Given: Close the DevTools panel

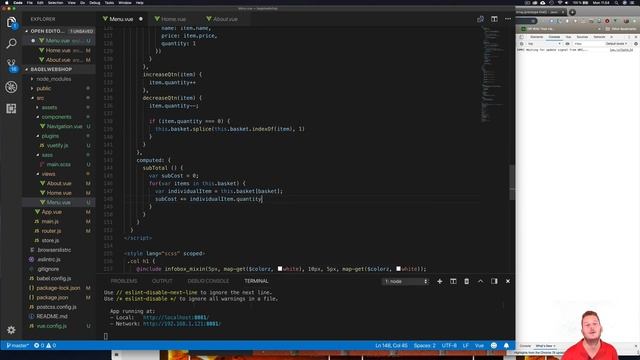Looking at the screenshot, I should point(636,37).
